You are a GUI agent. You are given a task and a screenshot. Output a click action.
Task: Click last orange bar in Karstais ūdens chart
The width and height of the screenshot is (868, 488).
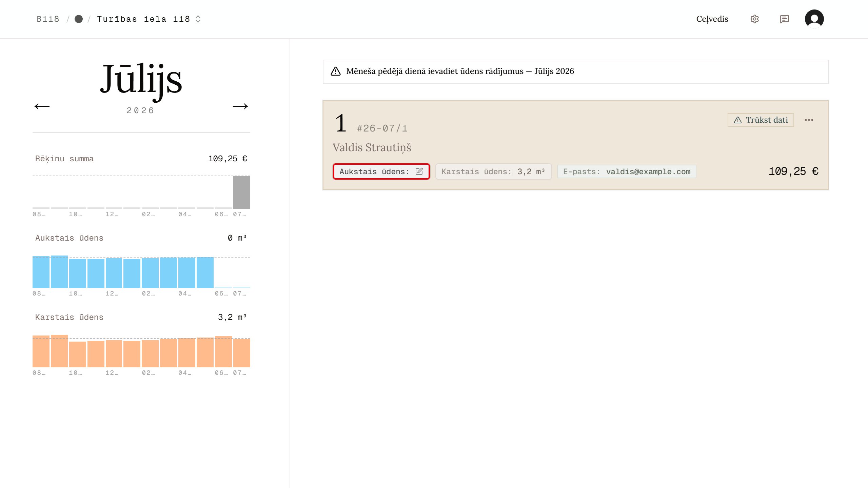[241, 353]
